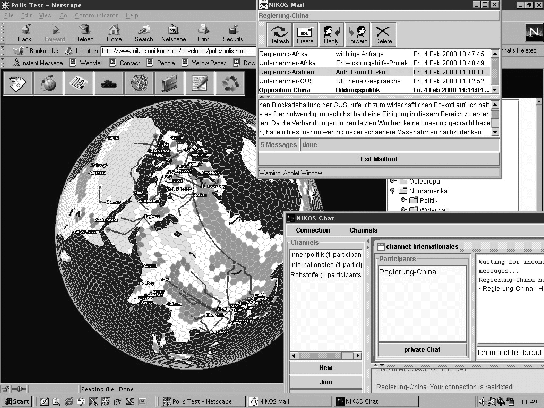Click the Channels list scrollbar left arrow
This screenshot has width=544, height=408.
click(294, 356)
